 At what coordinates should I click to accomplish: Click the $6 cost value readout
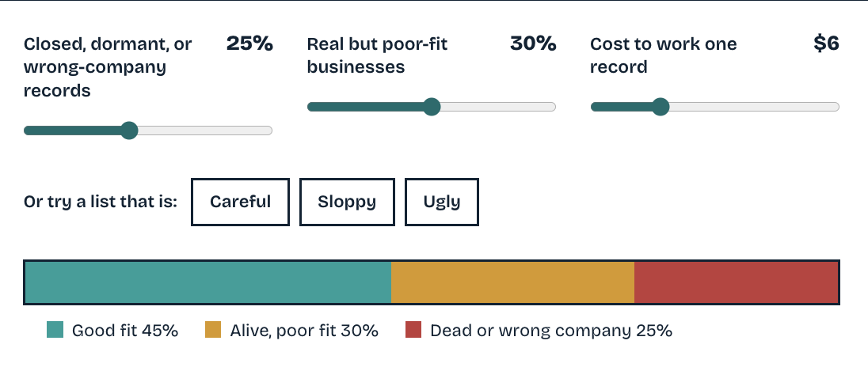click(827, 44)
